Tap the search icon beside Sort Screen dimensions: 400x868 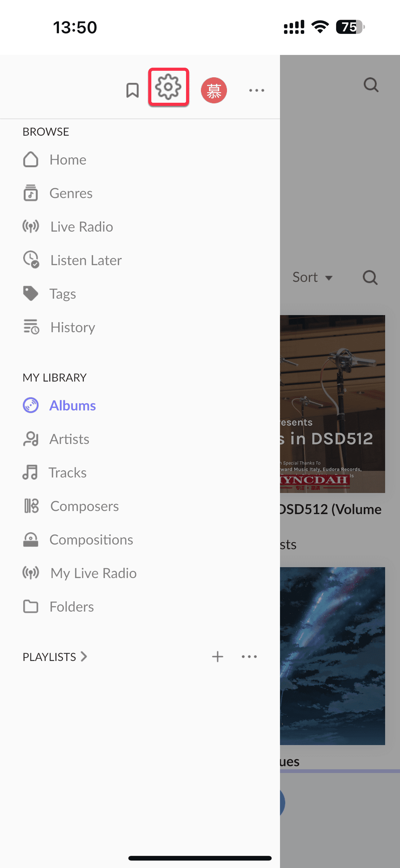370,278
